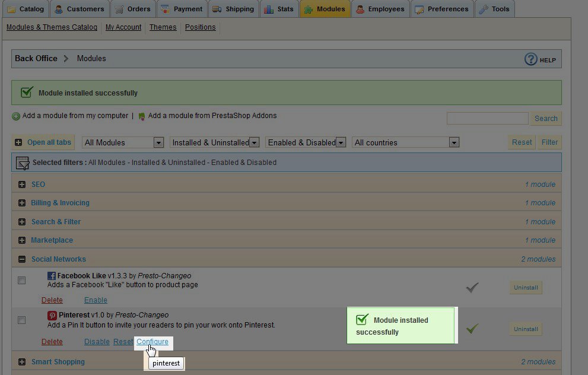Viewport: 588px width, 375px height.
Task: Click the gray checkmark for Facebook Like
Action: point(472,288)
